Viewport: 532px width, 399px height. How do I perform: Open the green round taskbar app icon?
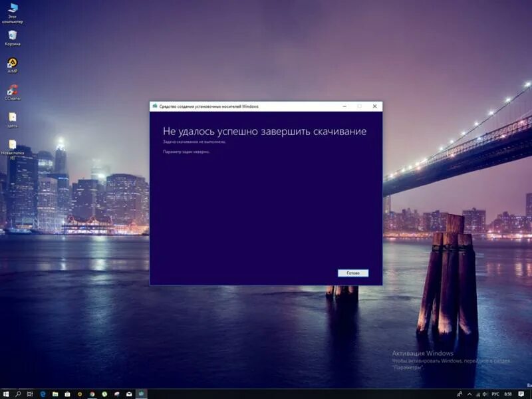coord(104,394)
